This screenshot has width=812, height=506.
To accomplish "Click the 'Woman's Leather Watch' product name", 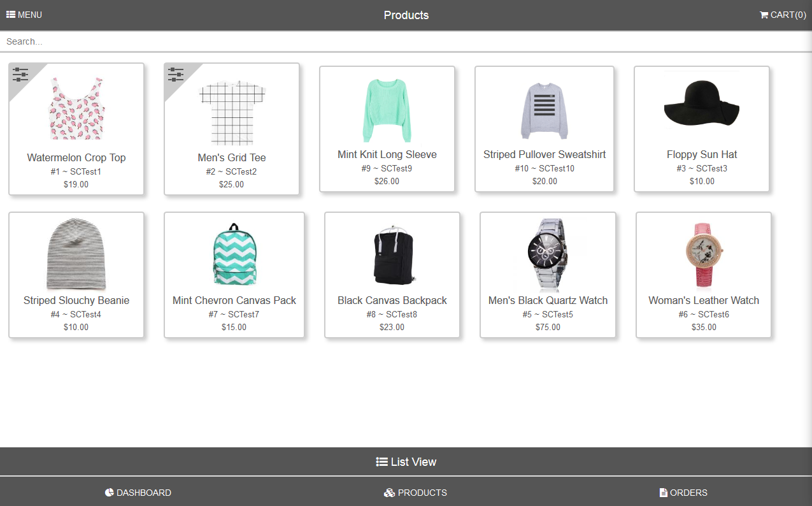I will pos(704,300).
